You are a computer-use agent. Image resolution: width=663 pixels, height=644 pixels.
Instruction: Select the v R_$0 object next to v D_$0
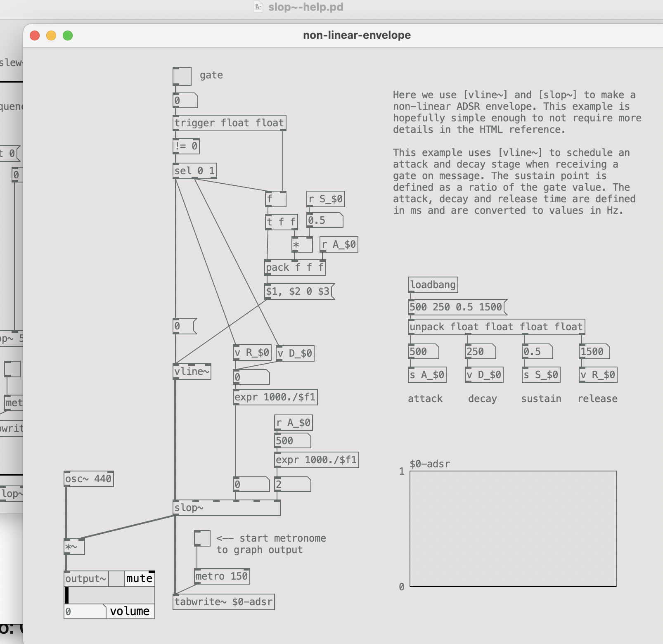click(x=252, y=353)
